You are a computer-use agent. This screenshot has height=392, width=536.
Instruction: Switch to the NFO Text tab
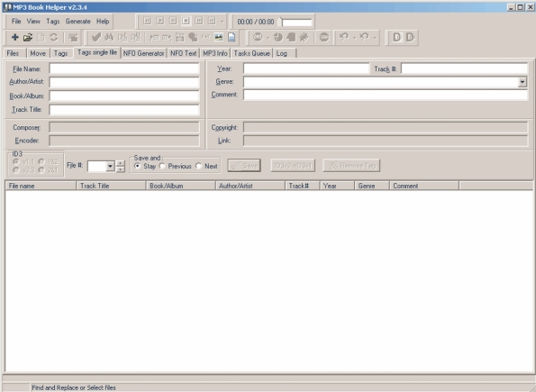(x=184, y=53)
